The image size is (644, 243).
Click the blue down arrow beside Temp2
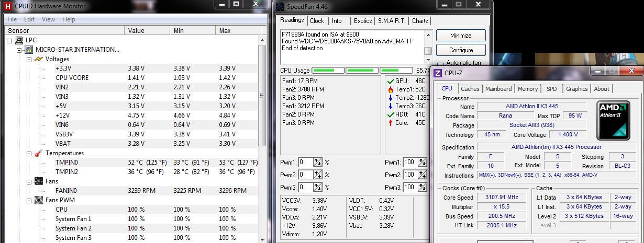coord(390,98)
